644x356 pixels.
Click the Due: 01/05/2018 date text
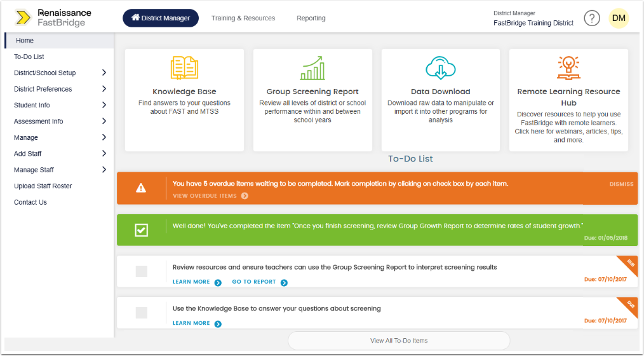pyautogui.click(x=605, y=238)
